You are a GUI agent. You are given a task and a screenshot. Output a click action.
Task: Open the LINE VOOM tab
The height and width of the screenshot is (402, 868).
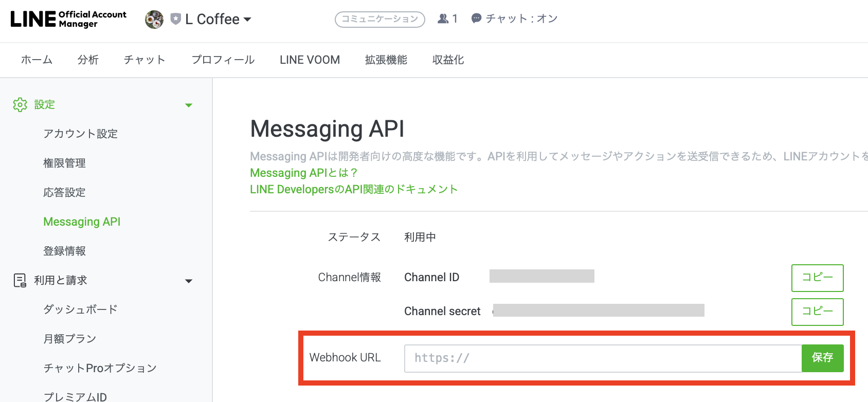(310, 60)
